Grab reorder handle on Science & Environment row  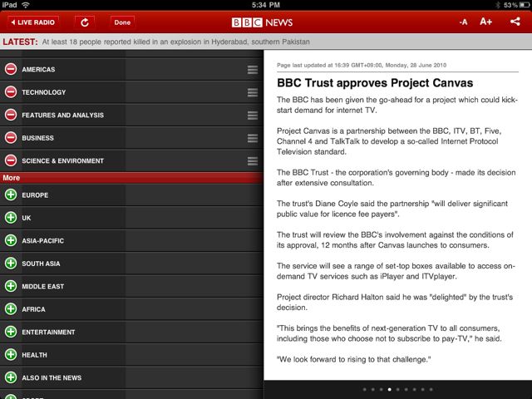[x=253, y=160]
